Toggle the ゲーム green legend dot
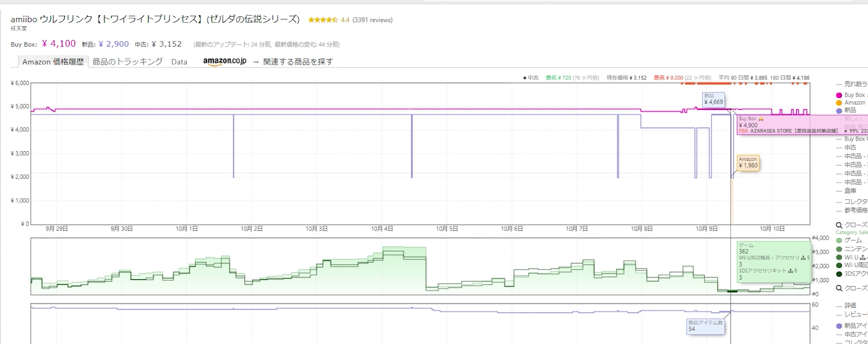Screen dimensions: 868x344 coord(839,241)
